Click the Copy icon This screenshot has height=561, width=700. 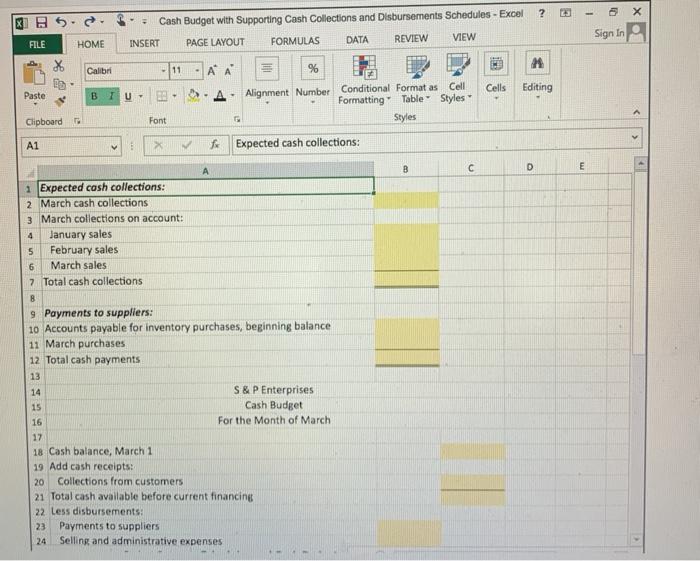(x=59, y=83)
